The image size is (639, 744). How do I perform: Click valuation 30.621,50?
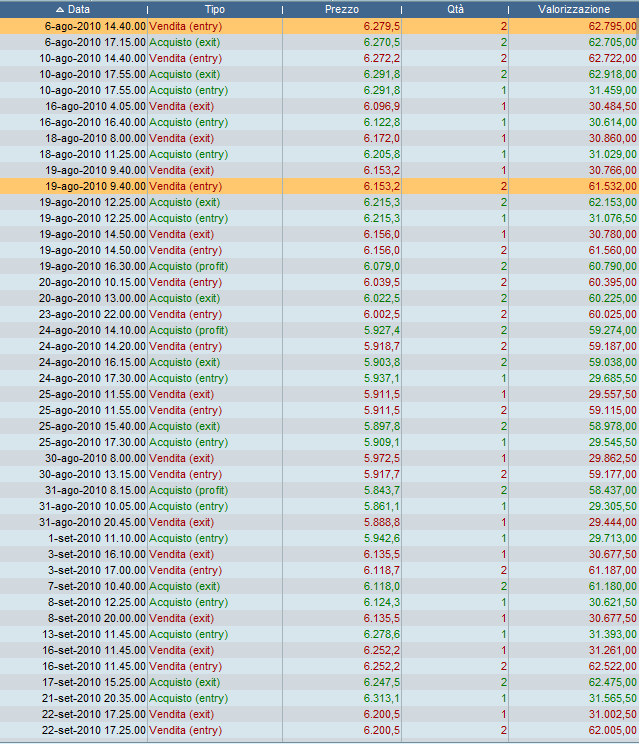tap(612, 602)
